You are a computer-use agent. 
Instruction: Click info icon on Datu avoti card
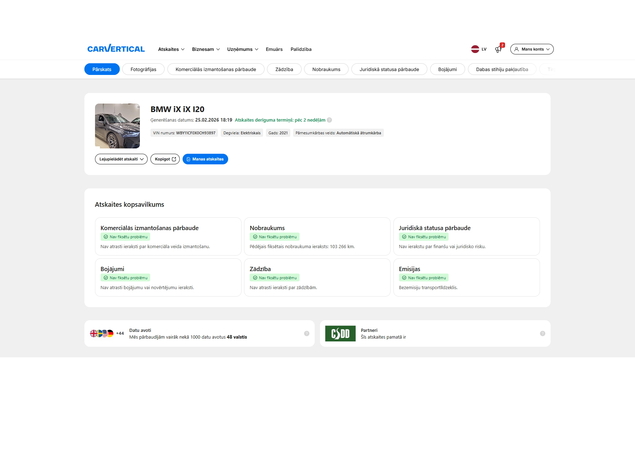307,334
